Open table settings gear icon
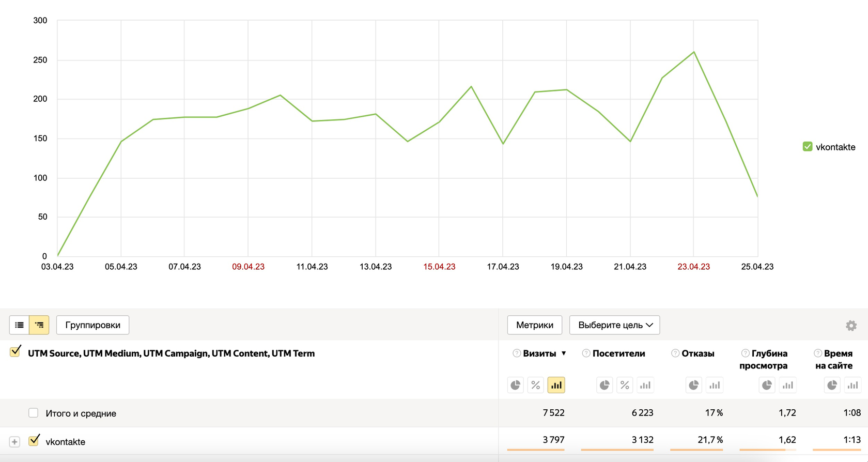Image resolution: width=868 pixels, height=462 pixels. tap(851, 325)
